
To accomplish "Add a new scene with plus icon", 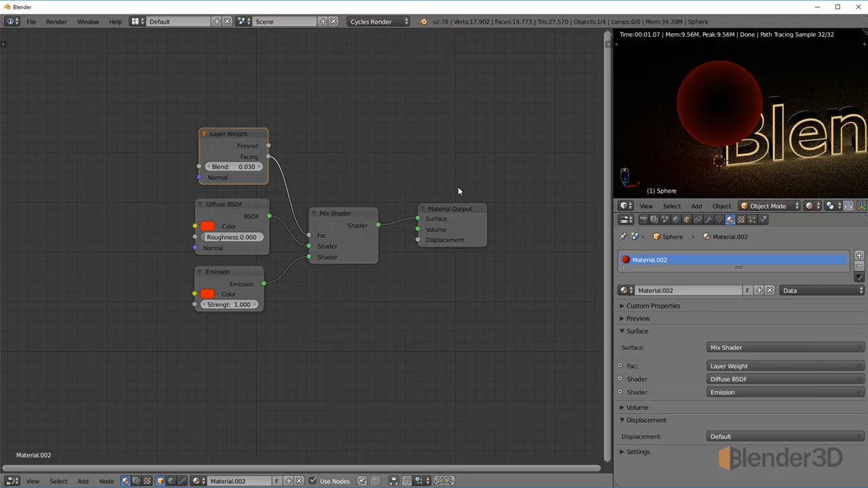I will pos(323,22).
